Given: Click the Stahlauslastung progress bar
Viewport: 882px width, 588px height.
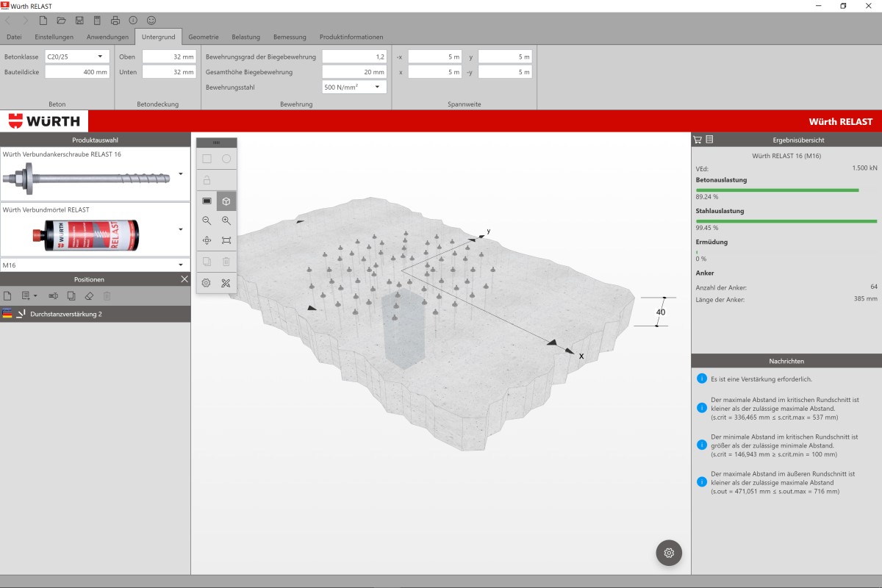Looking at the screenshot, I should pyautogui.click(x=786, y=220).
